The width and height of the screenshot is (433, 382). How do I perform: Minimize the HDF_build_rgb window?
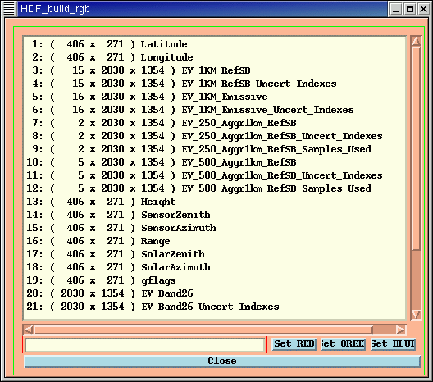point(396,9)
